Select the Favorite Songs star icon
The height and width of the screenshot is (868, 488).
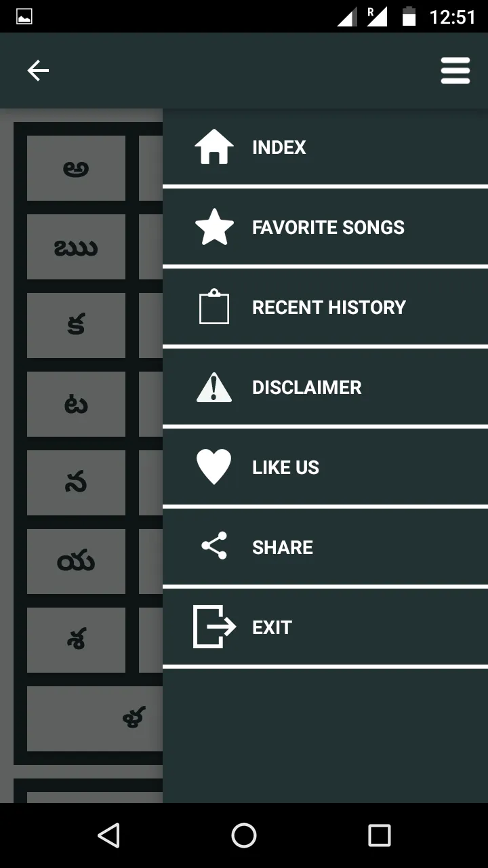click(214, 227)
